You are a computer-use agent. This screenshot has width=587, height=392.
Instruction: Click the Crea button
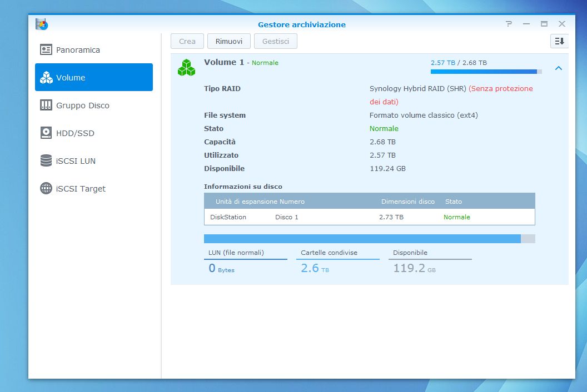(187, 41)
